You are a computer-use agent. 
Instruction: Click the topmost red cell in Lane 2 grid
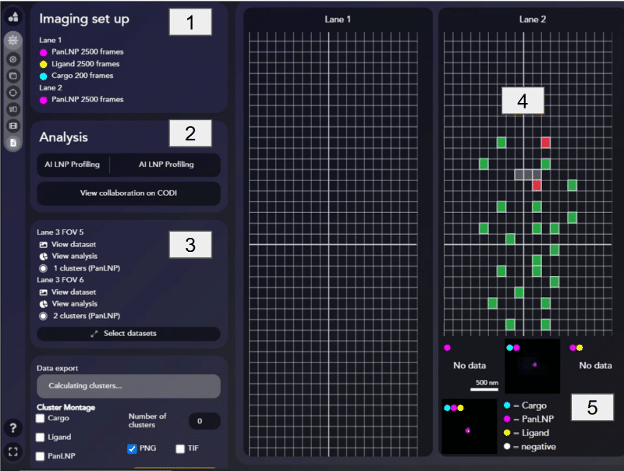click(546, 142)
